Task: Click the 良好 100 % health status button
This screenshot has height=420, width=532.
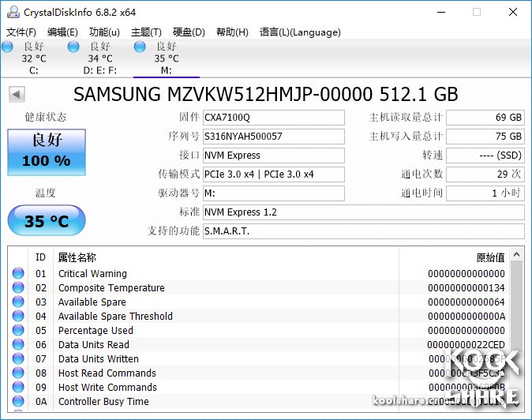Action: (47, 152)
